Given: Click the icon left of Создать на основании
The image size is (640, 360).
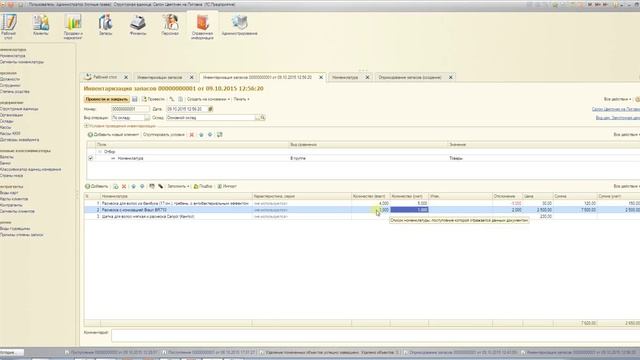Looking at the screenshot, I should pos(180,99).
